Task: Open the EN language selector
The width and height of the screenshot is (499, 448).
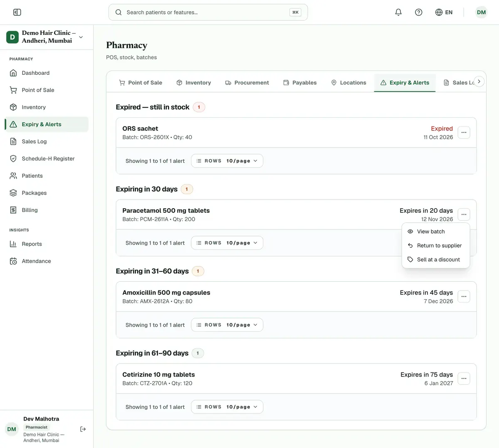Action: 444,12
